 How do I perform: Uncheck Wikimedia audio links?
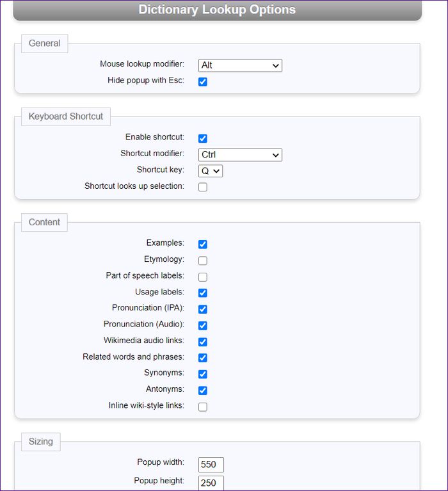(x=203, y=342)
